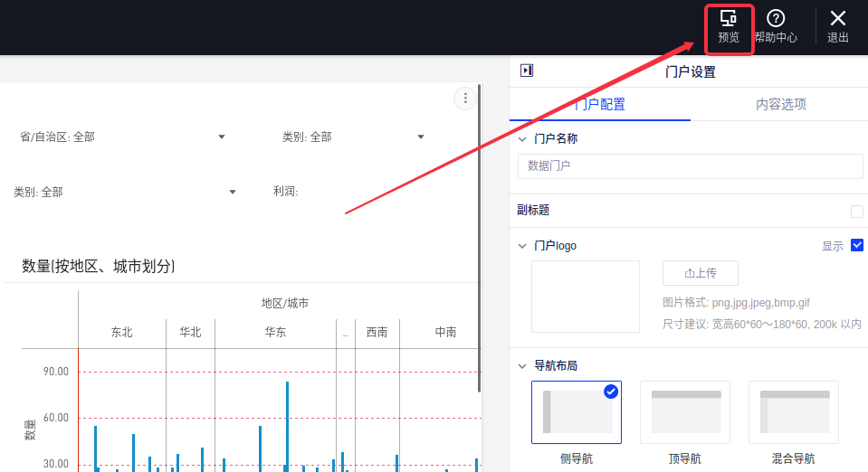Click the 数据门户 name input field
The image size is (868, 472).
point(690,166)
